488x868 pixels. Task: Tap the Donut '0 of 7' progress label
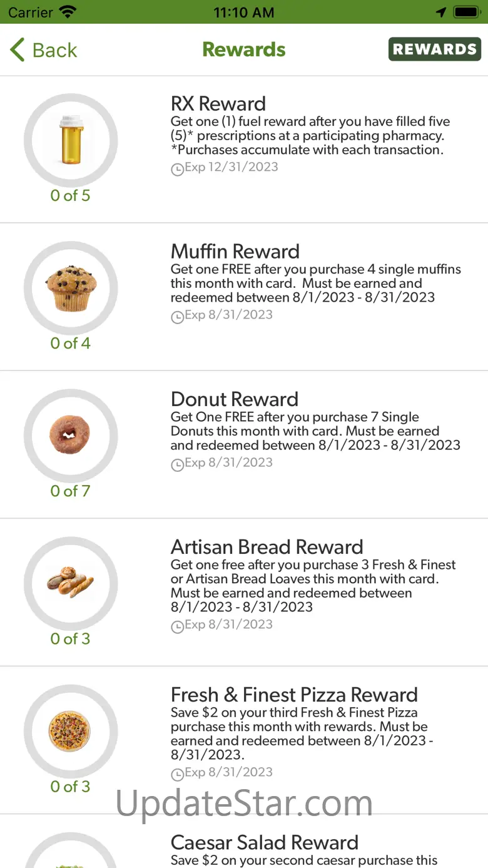point(70,491)
